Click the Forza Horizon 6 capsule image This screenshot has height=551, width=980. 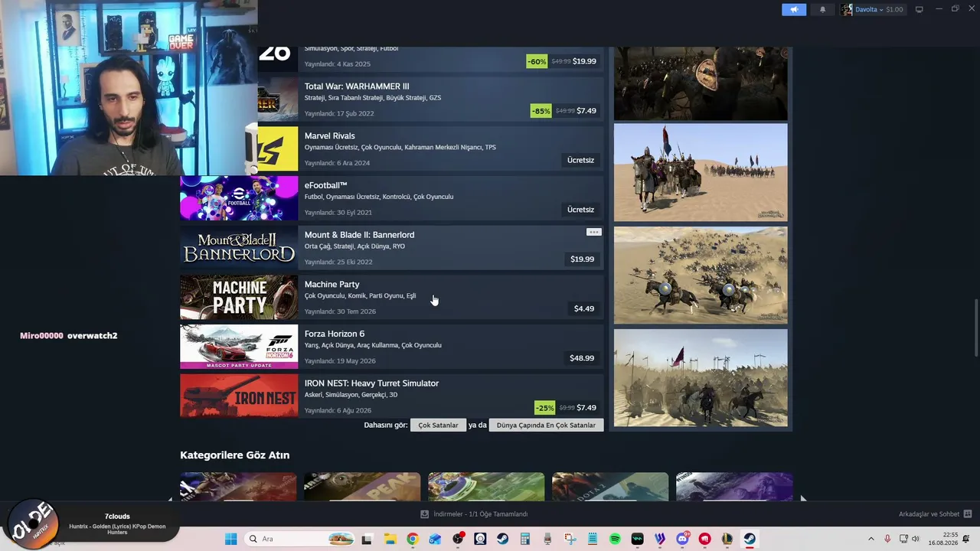pyautogui.click(x=239, y=347)
